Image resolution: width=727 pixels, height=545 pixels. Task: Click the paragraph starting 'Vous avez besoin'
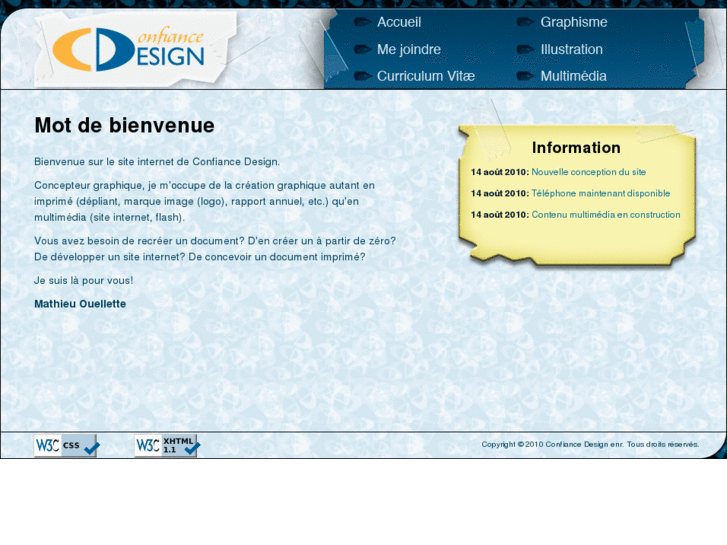click(x=215, y=249)
